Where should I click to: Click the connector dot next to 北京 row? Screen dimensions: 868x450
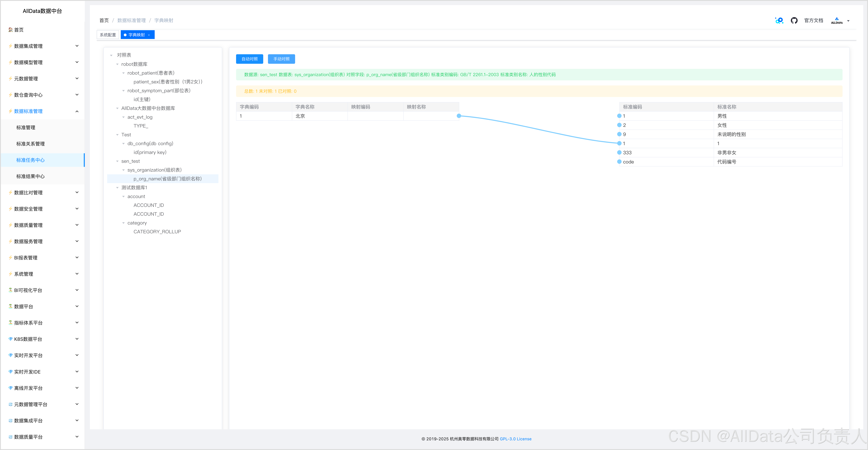tap(459, 116)
